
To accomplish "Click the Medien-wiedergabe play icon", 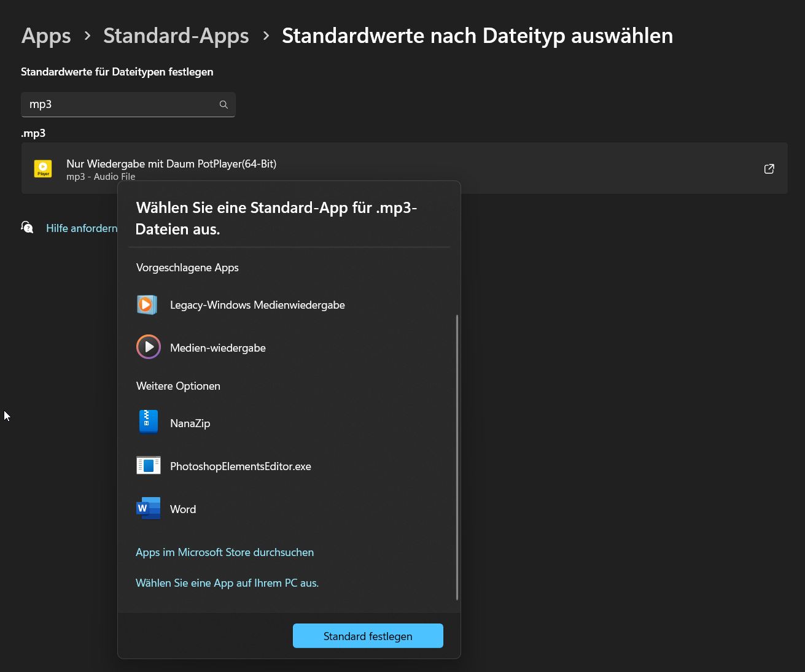I will click(148, 347).
